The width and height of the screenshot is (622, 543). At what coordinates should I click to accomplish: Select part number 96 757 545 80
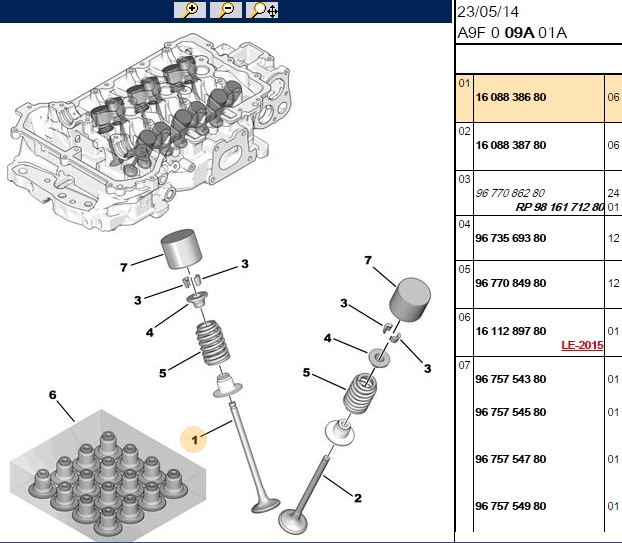tap(511, 412)
